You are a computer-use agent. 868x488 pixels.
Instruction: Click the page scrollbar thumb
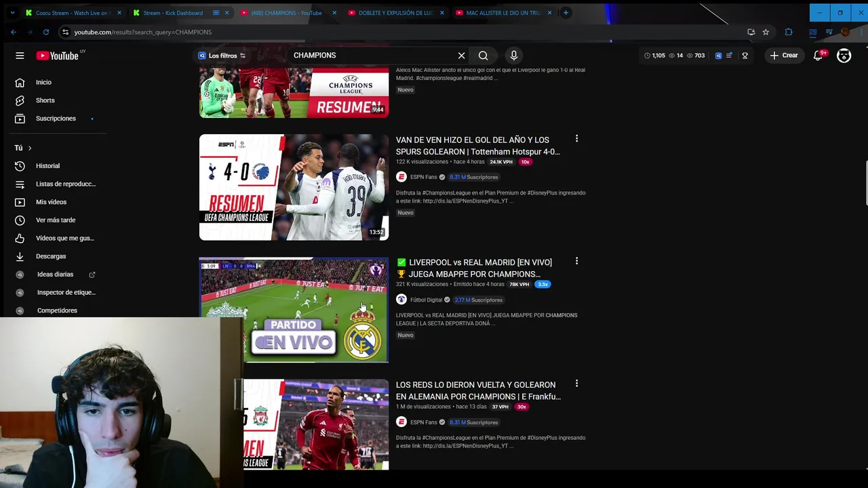[x=865, y=183]
